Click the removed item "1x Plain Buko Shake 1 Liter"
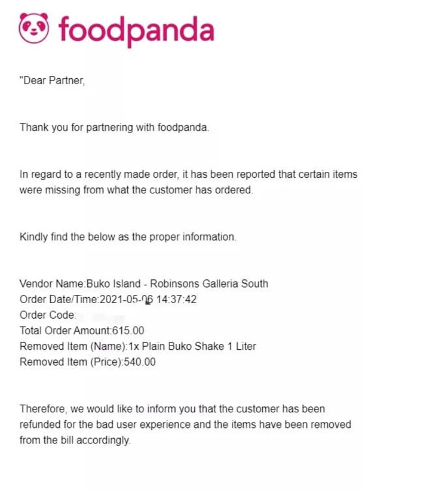Image resolution: width=448 pixels, height=490 pixels. click(192, 346)
